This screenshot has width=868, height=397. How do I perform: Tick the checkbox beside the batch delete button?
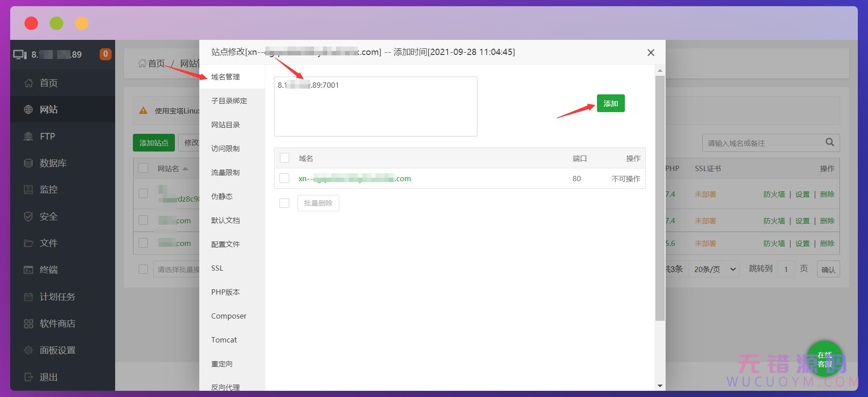pos(284,203)
